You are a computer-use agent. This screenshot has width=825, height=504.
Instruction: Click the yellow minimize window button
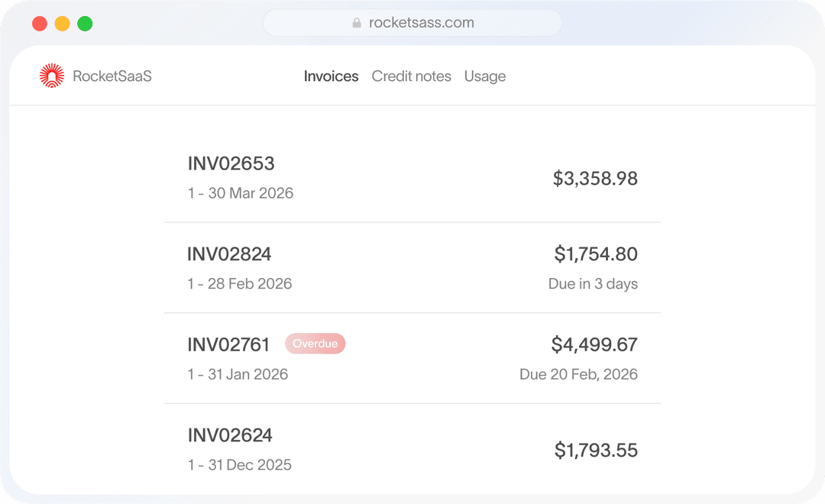[x=63, y=24]
